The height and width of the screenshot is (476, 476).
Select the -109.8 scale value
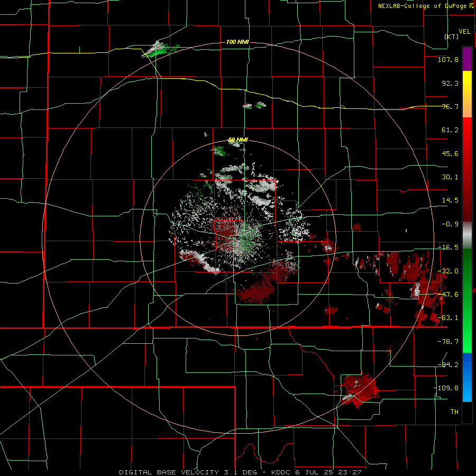pyautogui.click(x=446, y=388)
